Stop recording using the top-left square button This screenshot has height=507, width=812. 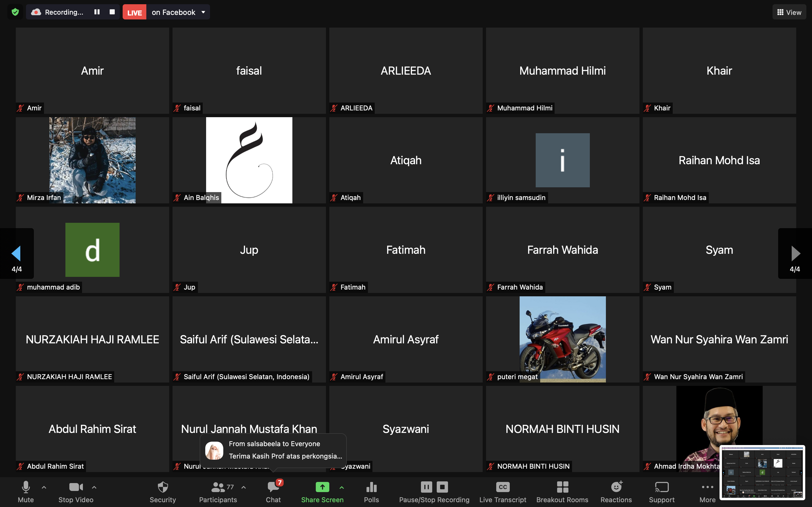[112, 12]
